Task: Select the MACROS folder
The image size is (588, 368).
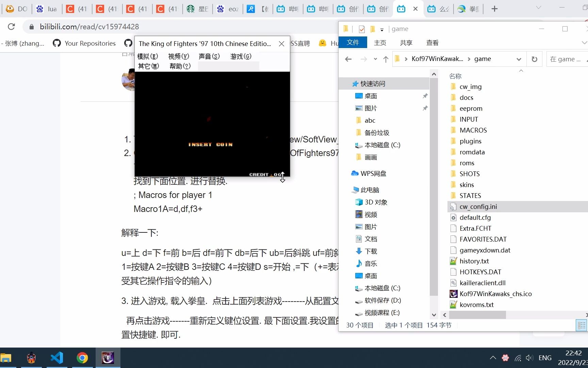Action: tap(473, 130)
